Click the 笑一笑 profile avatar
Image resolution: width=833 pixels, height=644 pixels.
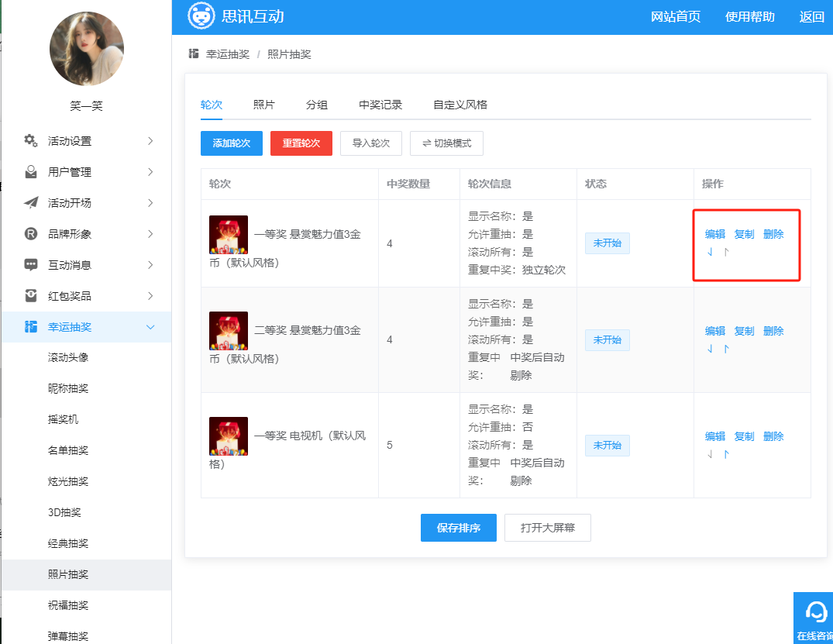(x=86, y=50)
